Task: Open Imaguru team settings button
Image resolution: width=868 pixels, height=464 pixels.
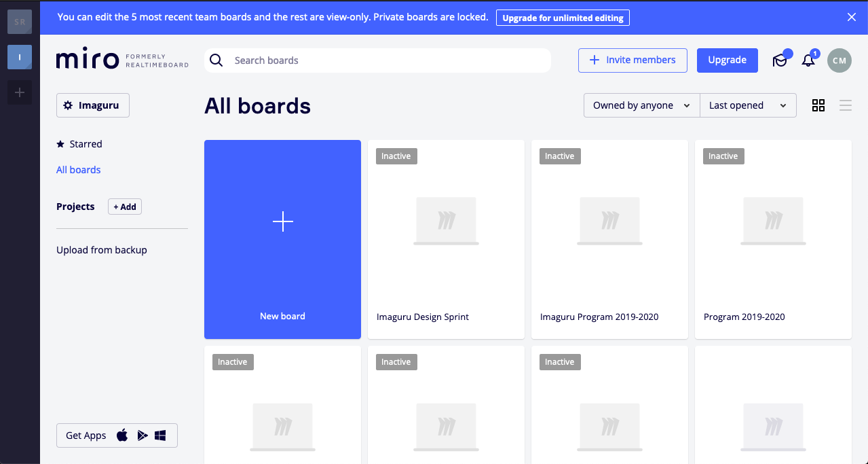Action: (x=93, y=105)
